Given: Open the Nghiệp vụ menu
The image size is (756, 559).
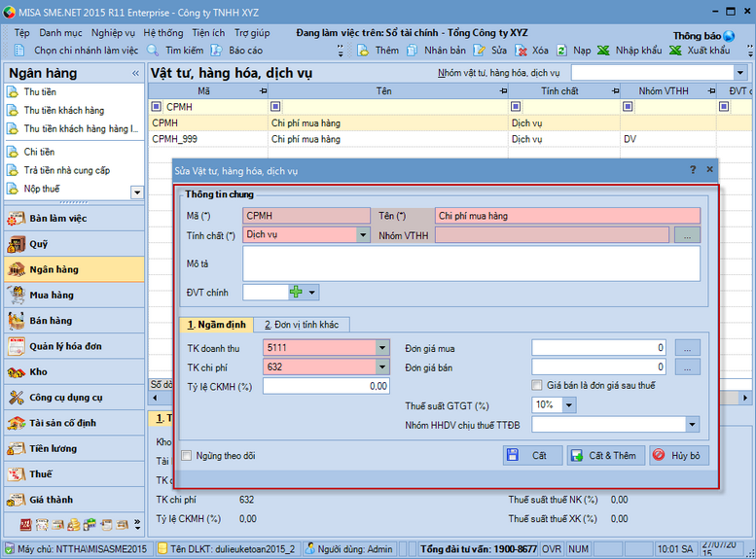Looking at the screenshot, I should (113, 33).
